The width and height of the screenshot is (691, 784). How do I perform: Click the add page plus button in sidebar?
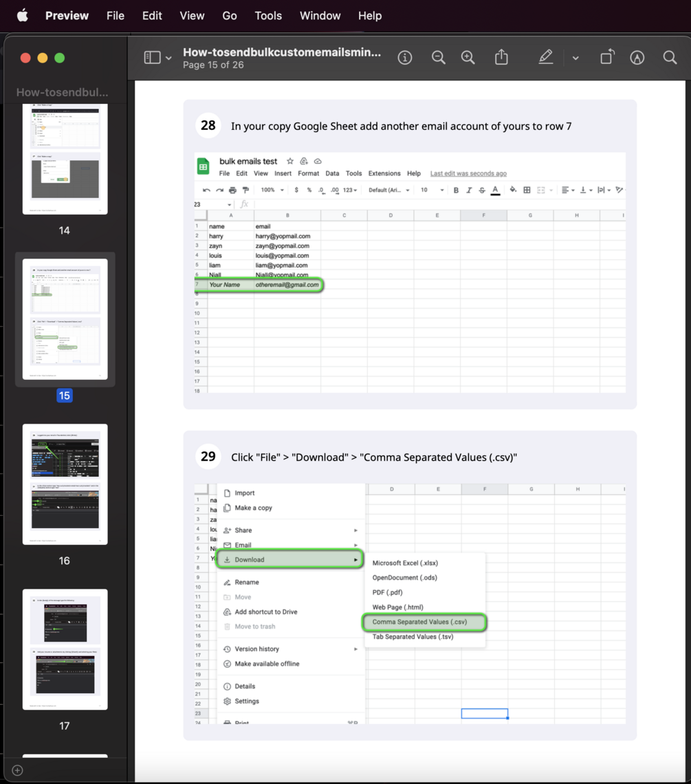(x=17, y=770)
